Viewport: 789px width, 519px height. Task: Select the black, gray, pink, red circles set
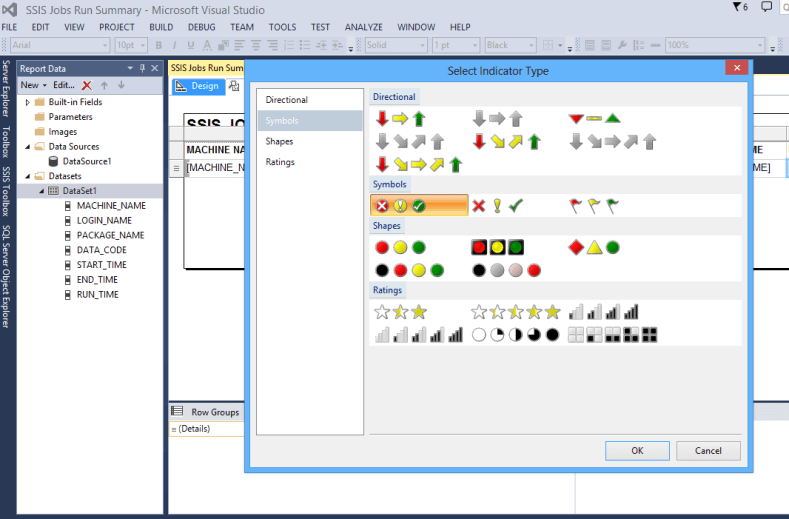(x=507, y=270)
